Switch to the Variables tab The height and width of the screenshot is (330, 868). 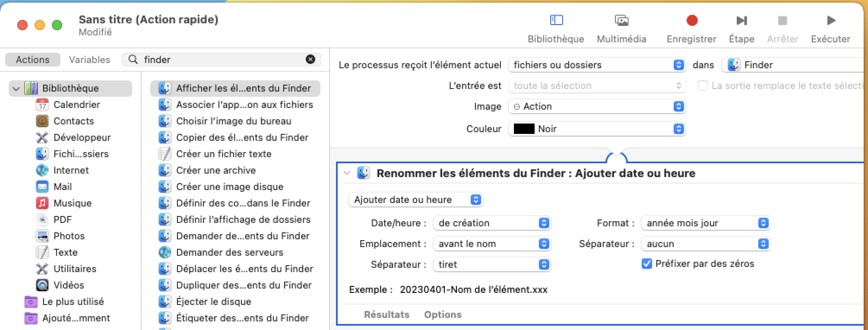(89, 60)
